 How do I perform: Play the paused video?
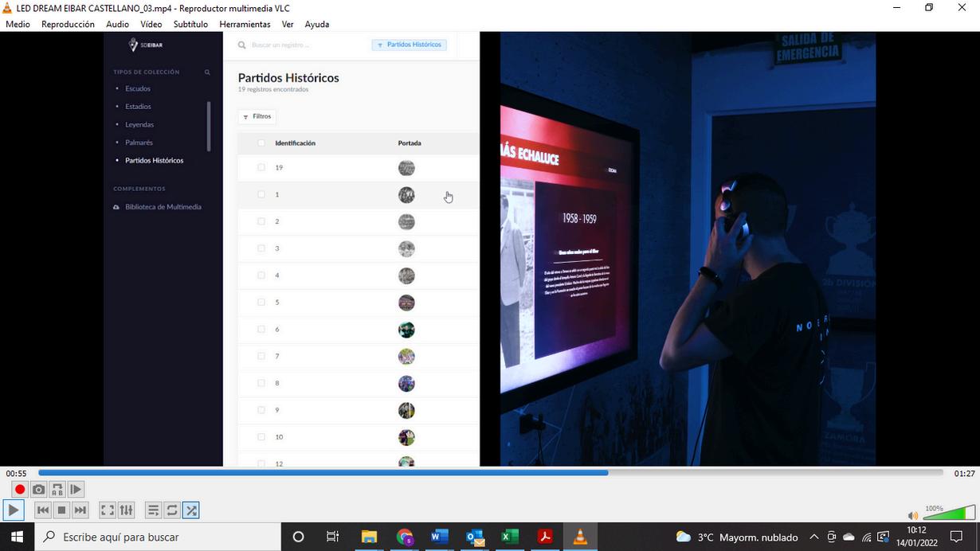click(14, 510)
